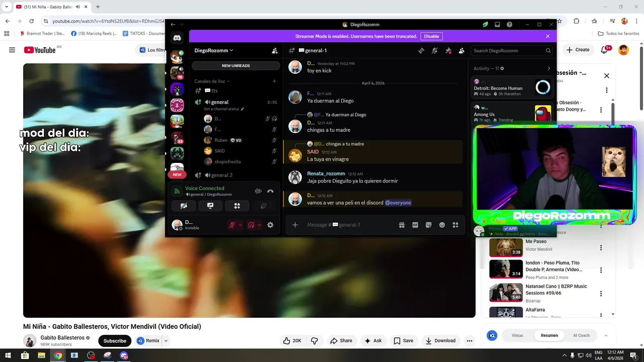This screenshot has width=644, height=362.
Task: Open microphone input options arrow
Action: tap(240, 225)
